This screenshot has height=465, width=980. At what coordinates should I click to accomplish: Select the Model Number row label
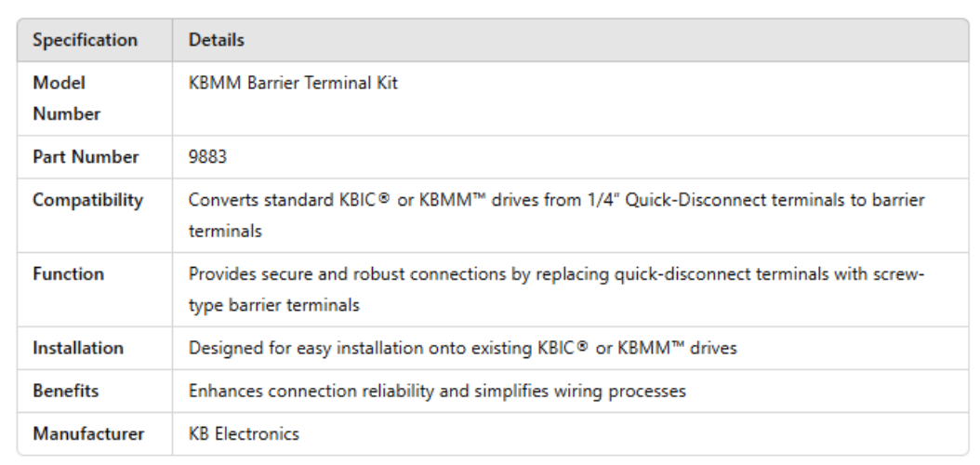(66, 98)
